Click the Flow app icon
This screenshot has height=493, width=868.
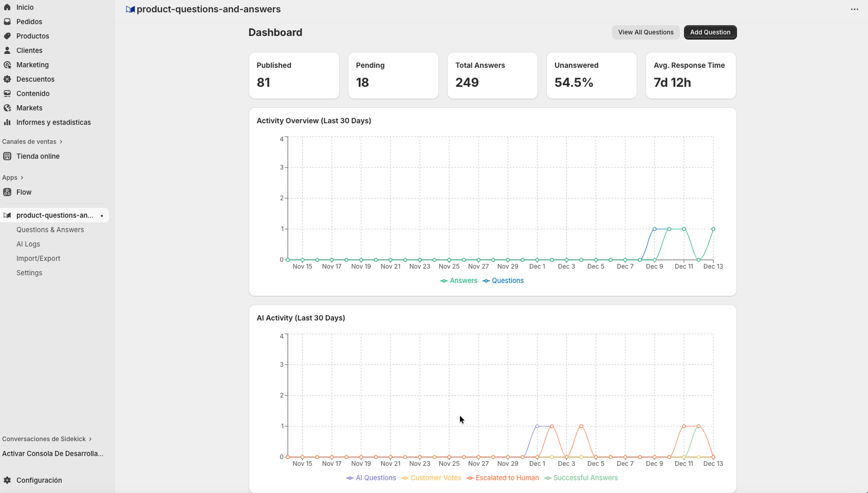[x=7, y=192]
